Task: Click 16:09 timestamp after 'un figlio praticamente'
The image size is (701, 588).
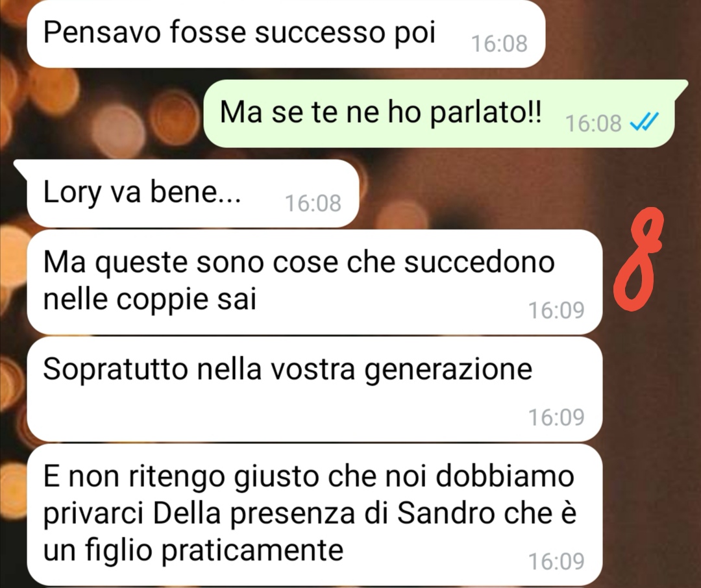Action: pyautogui.click(x=557, y=561)
